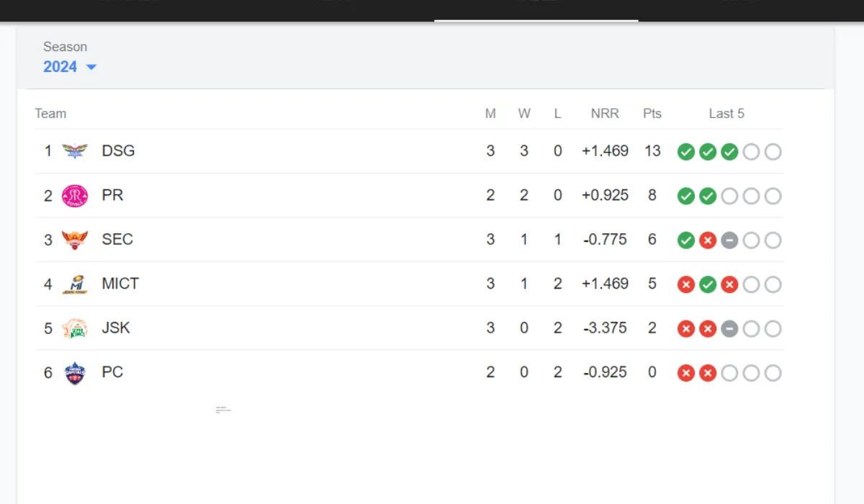Open the 2024 season selector

click(x=70, y=67)
